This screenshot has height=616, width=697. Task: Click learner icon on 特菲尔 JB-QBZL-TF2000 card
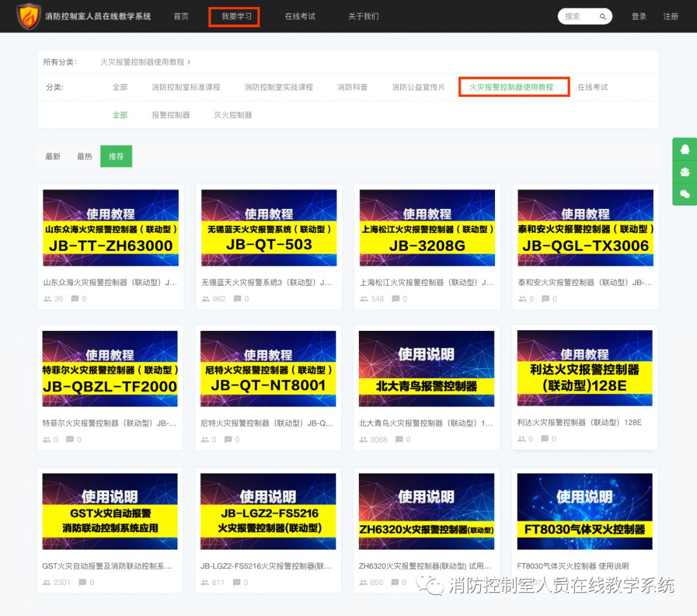click(46, 440)
